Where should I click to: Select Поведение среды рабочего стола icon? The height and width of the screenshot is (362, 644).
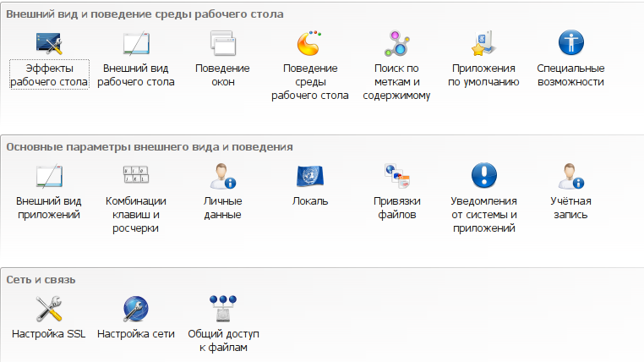309,43
